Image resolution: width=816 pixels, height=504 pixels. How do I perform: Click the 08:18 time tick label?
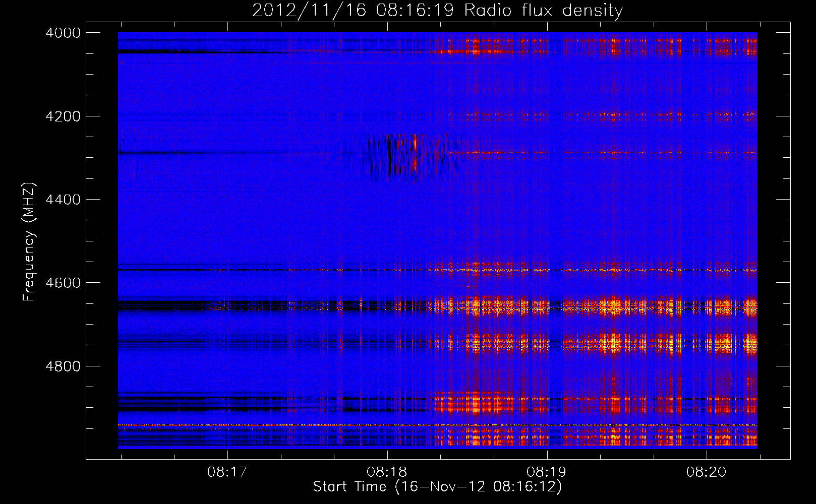tap(387, 472)
